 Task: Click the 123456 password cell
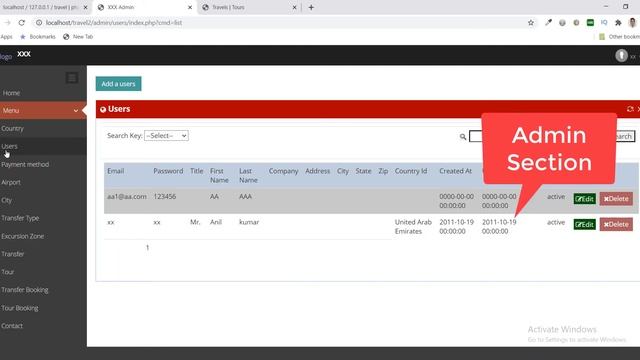(x=164, y=196)
